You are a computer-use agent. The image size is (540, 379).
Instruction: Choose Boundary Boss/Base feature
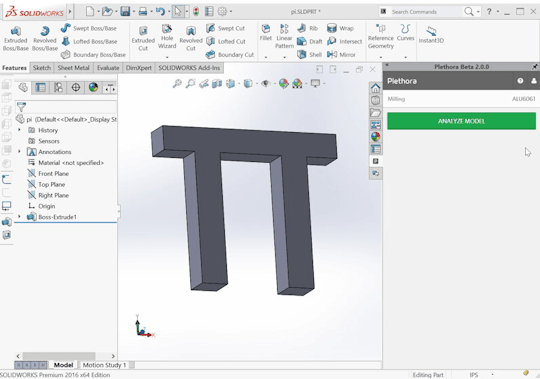pyautogui.click(x=93, y=54)
